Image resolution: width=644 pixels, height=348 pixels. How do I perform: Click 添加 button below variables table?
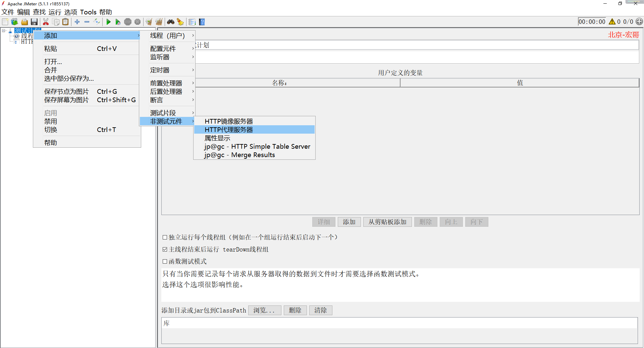[x=349, y=222]
